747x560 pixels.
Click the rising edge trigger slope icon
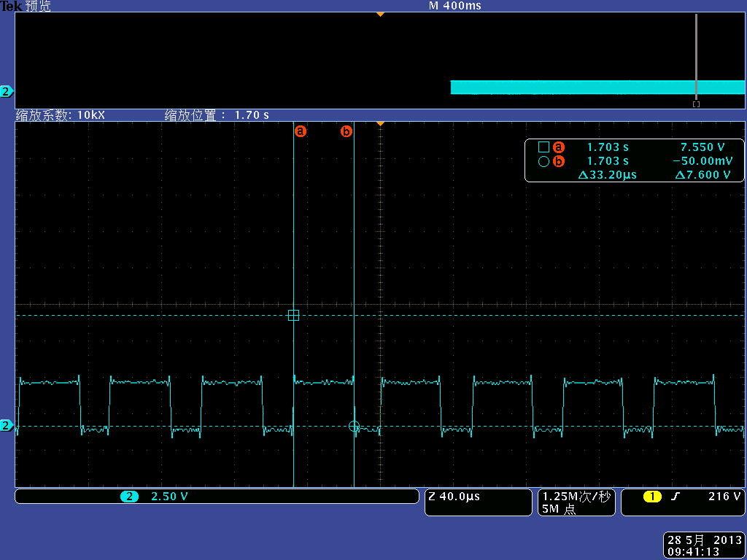pos(675,497)
